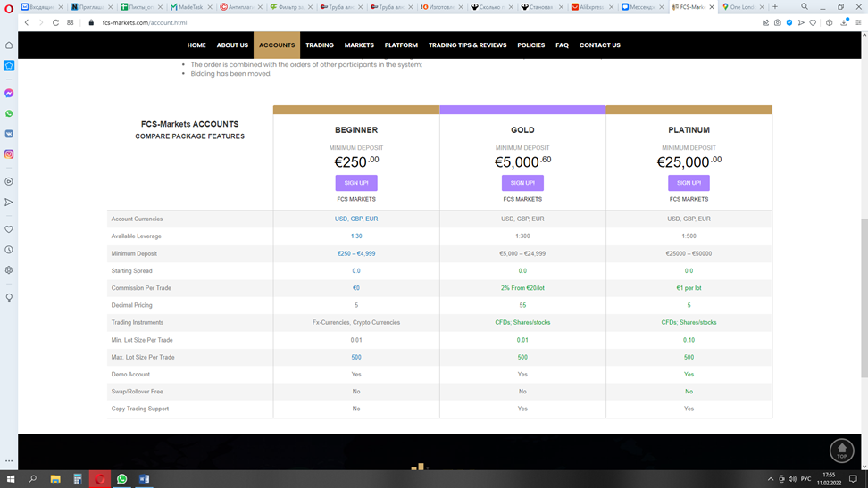Show hidden tray icons chevron
Screen dimensions: 868x488
tap(770, 478)
